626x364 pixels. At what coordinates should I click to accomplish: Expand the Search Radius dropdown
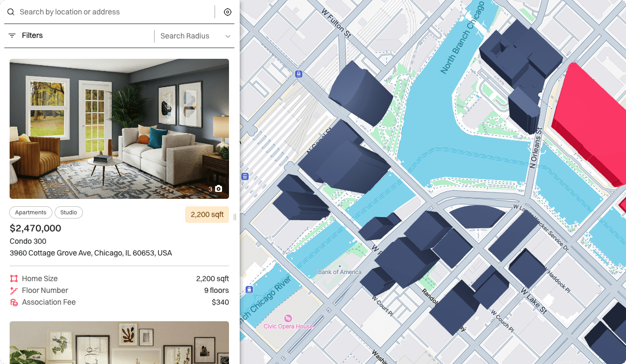pyautogui.click(x=195, y=36)
